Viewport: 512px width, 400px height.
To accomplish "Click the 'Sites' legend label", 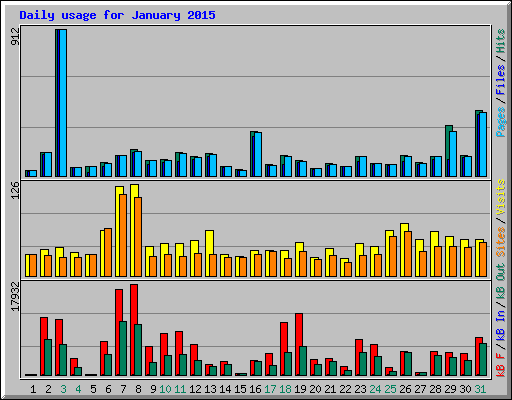I will coord(500,242).
